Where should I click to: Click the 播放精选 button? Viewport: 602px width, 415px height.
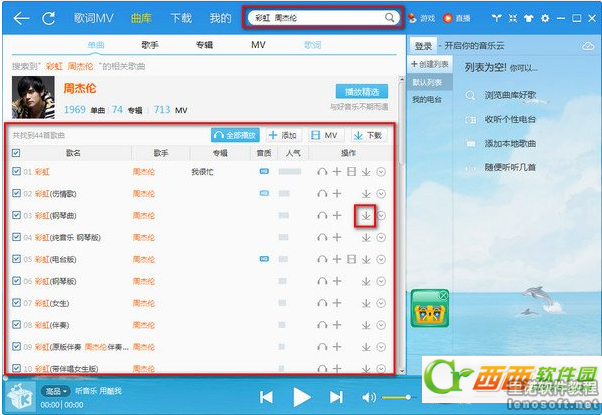pyautogui.click(x=362, y=92)
